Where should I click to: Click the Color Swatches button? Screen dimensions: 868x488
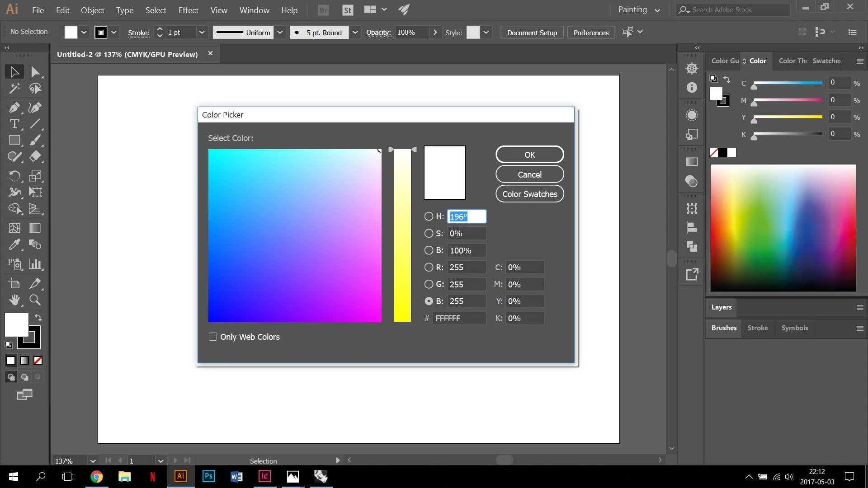pos(529,194)
